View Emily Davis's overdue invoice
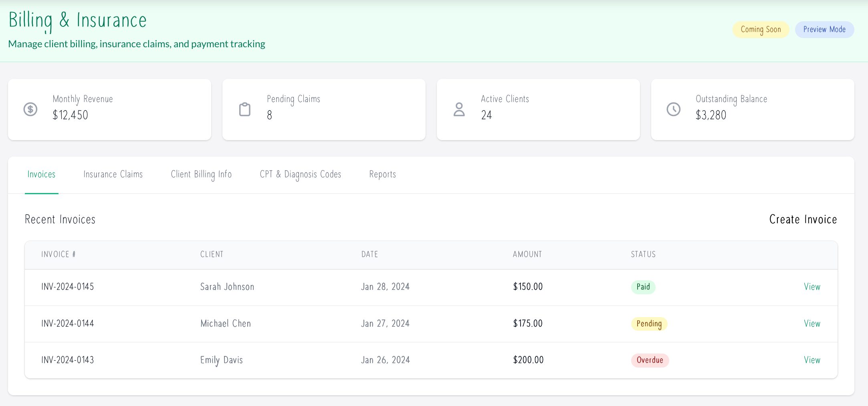The height and width of the screenshot is (406, 868). [812, 360]
